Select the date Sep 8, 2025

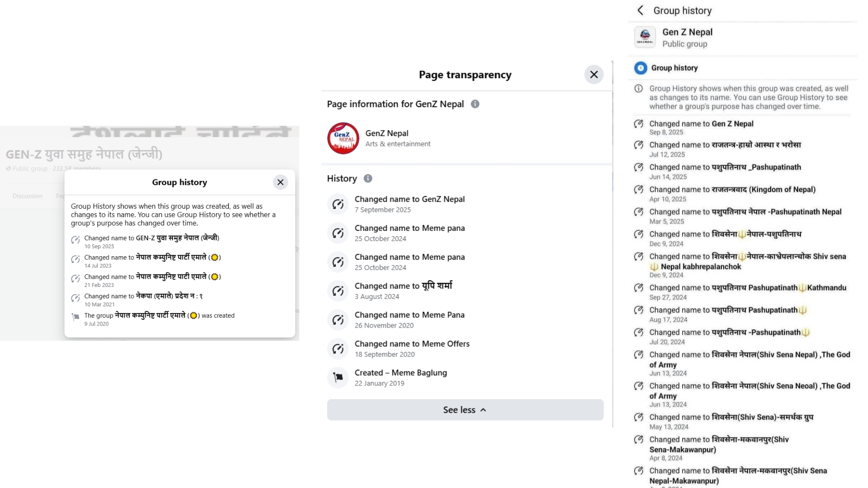click(x=666, y=132)
